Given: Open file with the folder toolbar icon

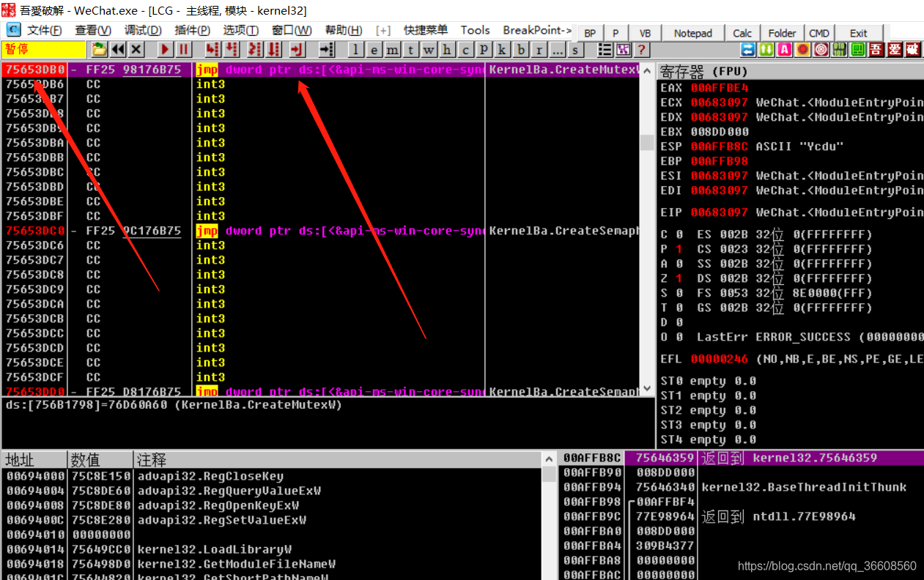Looking at the screenshot, I should 99,50.
